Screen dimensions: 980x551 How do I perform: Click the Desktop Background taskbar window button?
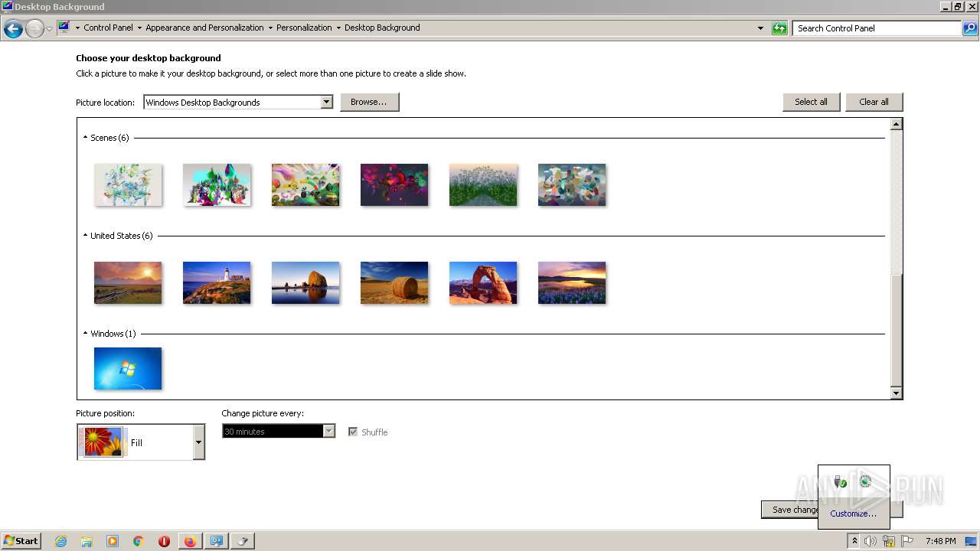217,541
